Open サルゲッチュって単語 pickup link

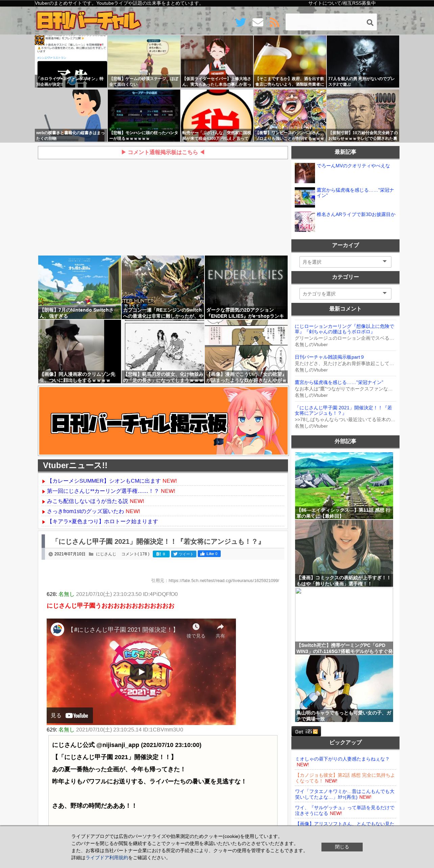click(x=345, y=811)
